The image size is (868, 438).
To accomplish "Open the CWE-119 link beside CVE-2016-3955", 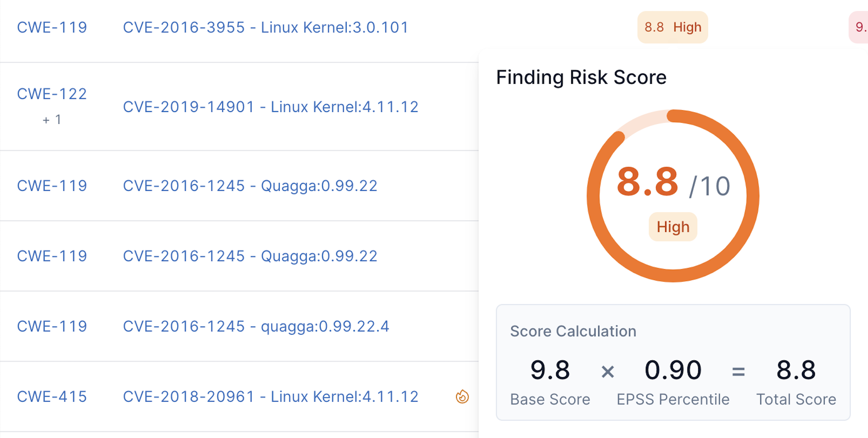I will pos(52,27).
